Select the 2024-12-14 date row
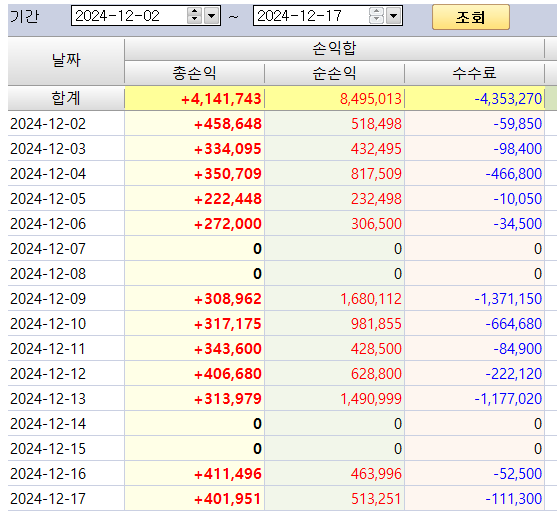Screen dimensions: 557x518 point(48,424)
